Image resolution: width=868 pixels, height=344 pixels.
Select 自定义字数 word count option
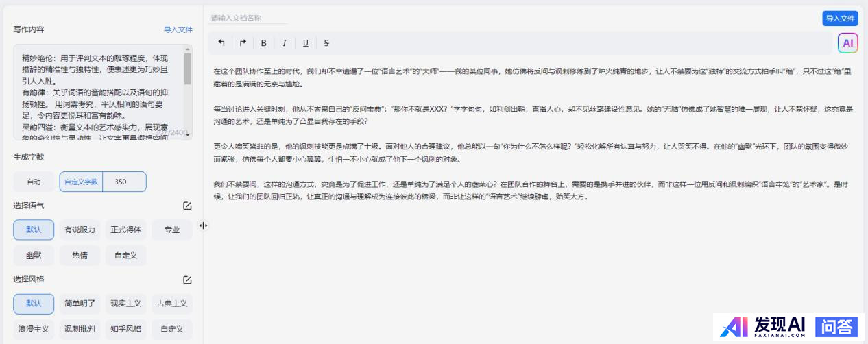(x=81, y=182)
